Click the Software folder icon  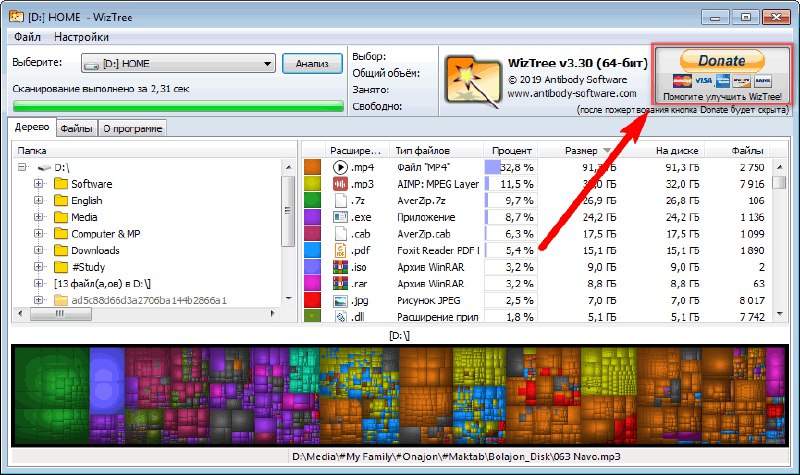61,184
